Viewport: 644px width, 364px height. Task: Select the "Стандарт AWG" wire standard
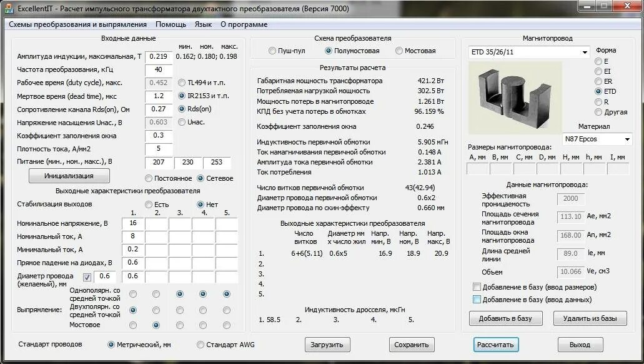pos(200,345)
